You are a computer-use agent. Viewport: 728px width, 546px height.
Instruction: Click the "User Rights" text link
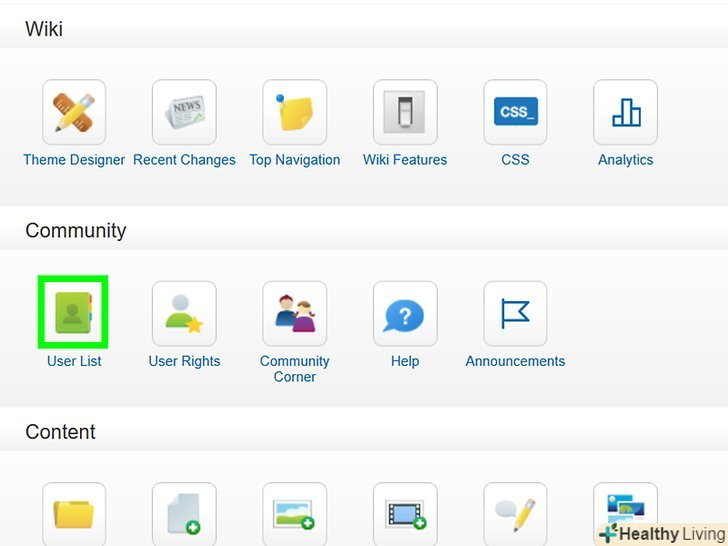[184, 361]
